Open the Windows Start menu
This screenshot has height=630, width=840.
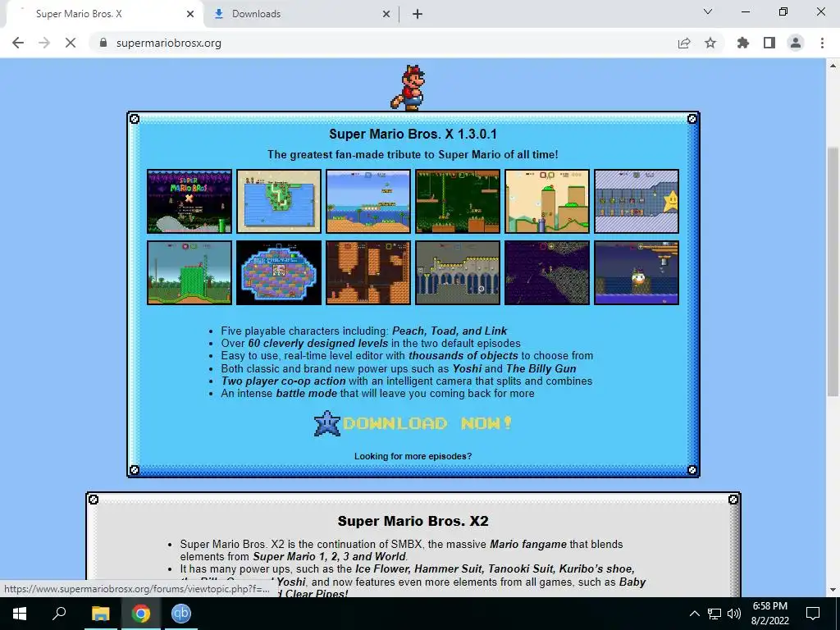[x=20, y=614]
